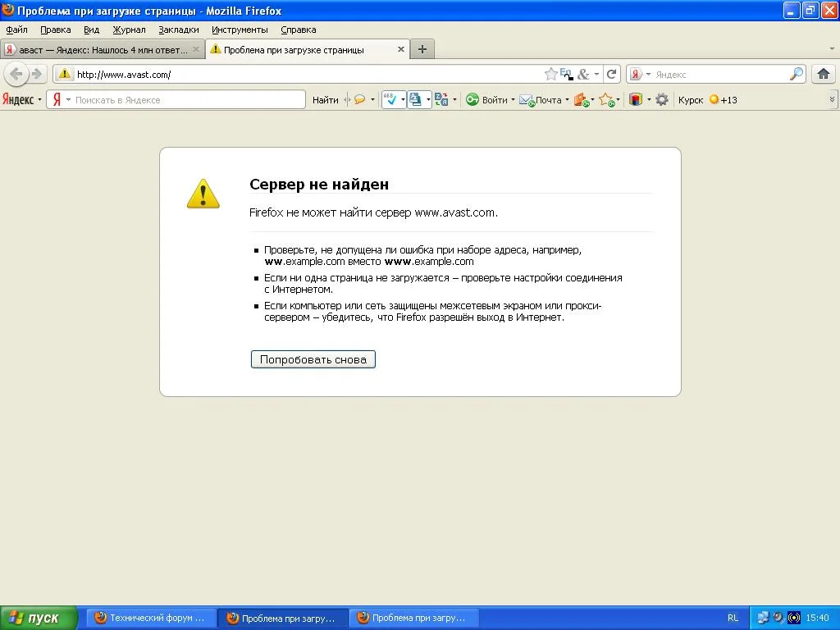This screenshot has width=840, height=630.
Task: Click the ampersand icon in address bar
Action: tap(583, 74)
